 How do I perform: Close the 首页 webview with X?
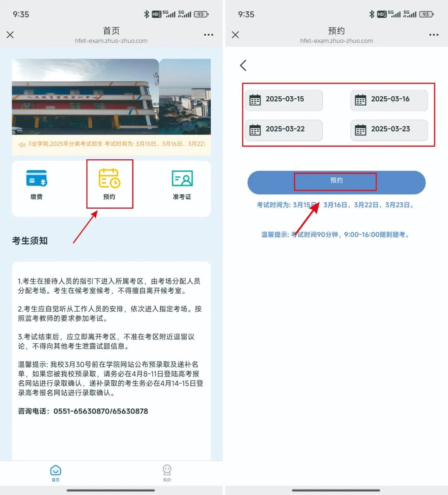10,35
